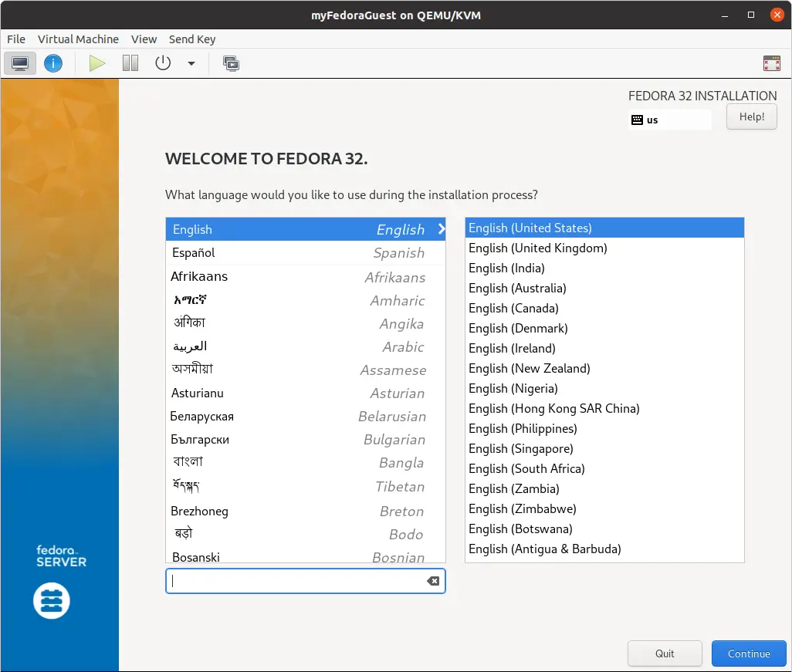The width and height of the screenshot is (792, 672).
Task: Open the View menu
Action: point(144,39)
